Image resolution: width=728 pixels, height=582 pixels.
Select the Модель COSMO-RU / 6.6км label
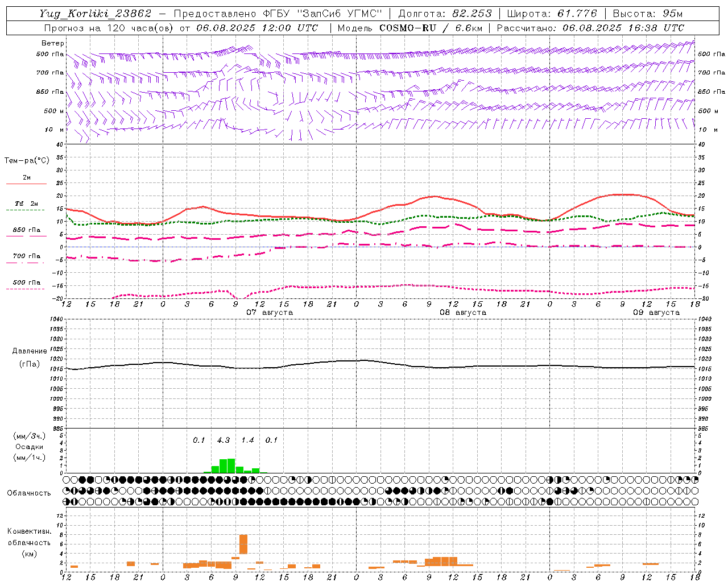(x=410, y=28)
